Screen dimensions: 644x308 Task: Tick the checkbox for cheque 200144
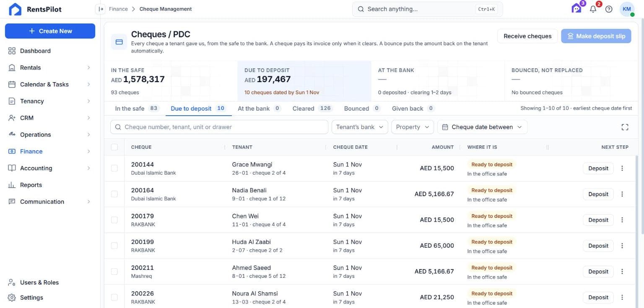[x=114, y=168]
